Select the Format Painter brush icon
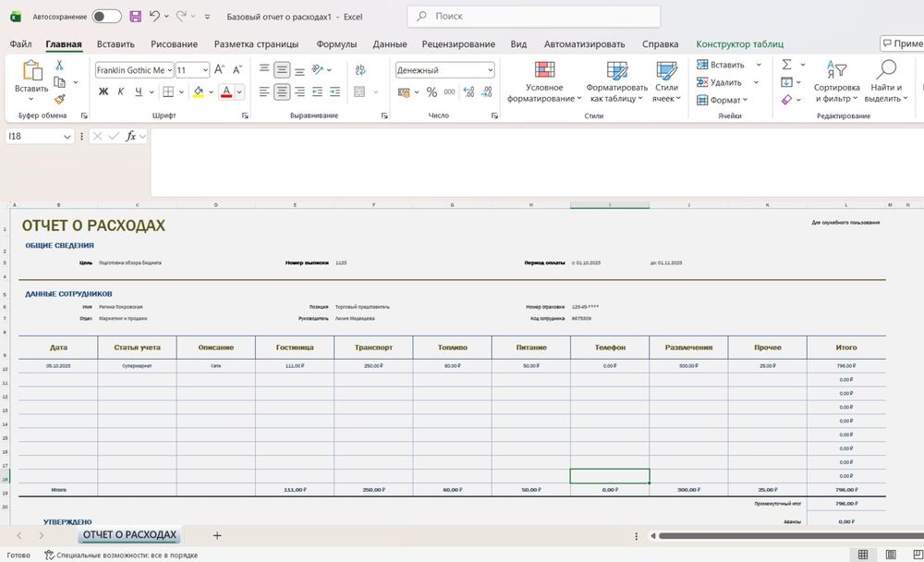This screenshot has width=924, height=562. [59, 99]
